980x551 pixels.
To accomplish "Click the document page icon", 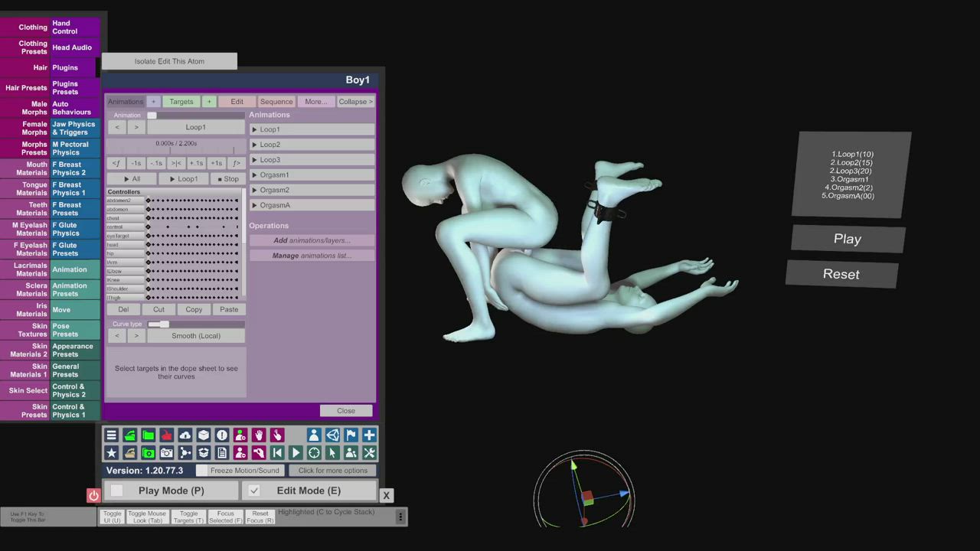I will coord(221,453).
